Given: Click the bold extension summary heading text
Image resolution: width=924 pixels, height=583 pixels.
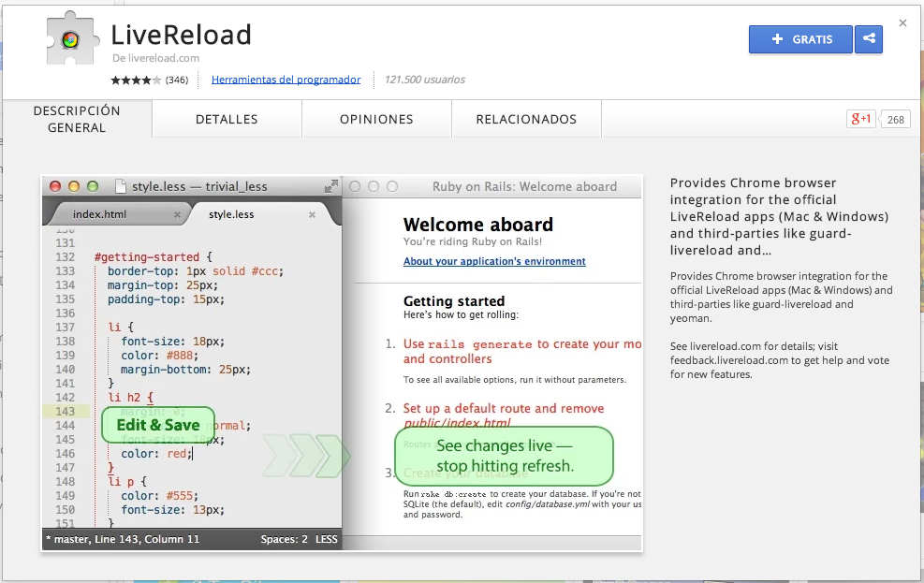Looking at the screenshot, I should (779, 217).
